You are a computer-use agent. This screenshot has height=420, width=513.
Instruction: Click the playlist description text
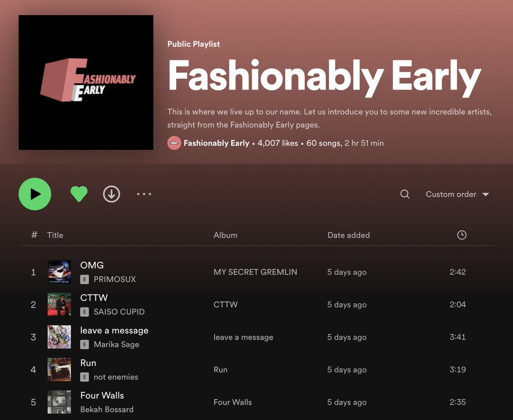[x=330, y=119]
